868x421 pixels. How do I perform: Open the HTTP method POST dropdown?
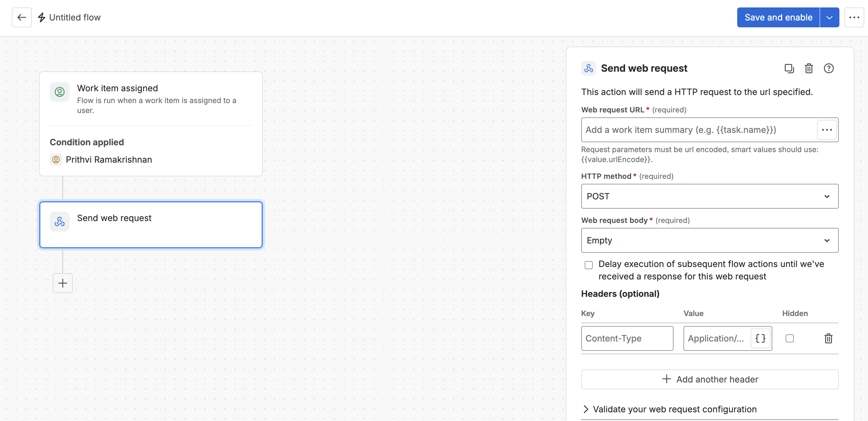[710, 196]
